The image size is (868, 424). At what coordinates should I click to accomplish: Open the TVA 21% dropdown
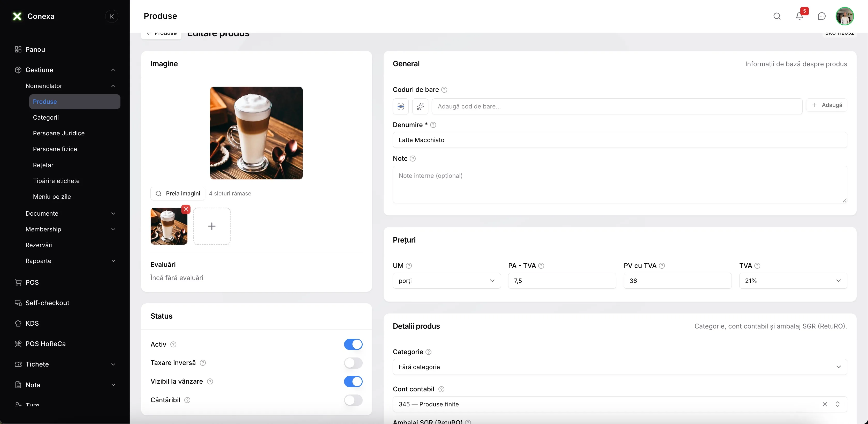(x=793, y=281)
